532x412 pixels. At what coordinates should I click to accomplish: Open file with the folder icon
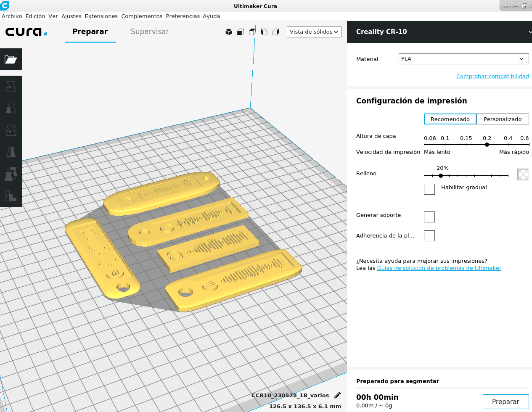[x=11, y=59]
